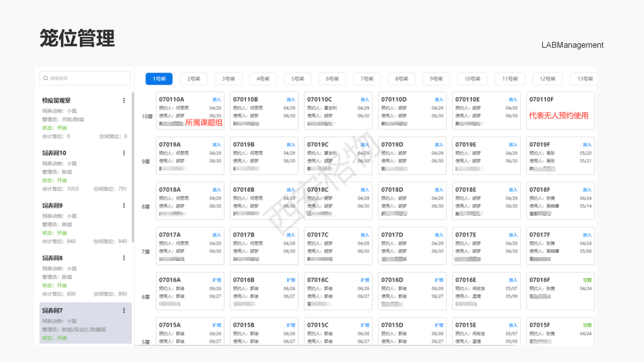
Task: Click the green 空置 tag on cage 07016F
Action: tap(587, 279)
